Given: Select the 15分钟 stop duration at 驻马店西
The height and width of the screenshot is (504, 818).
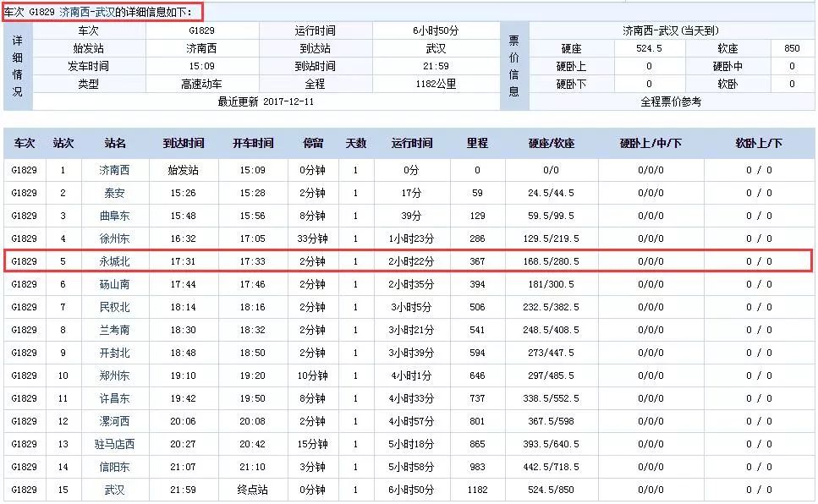Looking at the screenshot, I should 312,445.
